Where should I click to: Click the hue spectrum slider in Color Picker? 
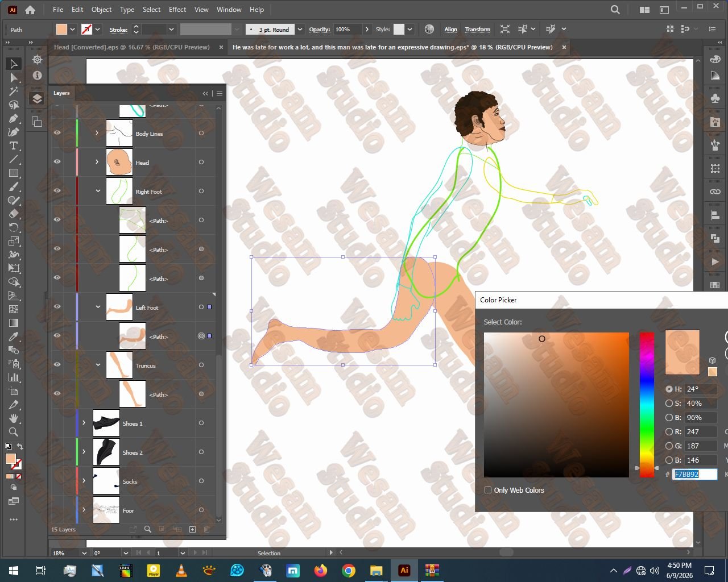click(x=647, y=405)
